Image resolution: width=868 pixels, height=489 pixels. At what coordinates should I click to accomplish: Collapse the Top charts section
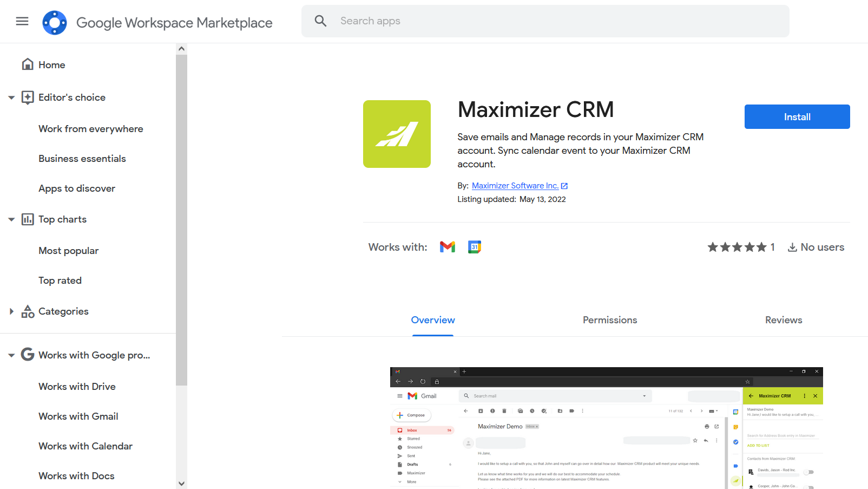11,219
